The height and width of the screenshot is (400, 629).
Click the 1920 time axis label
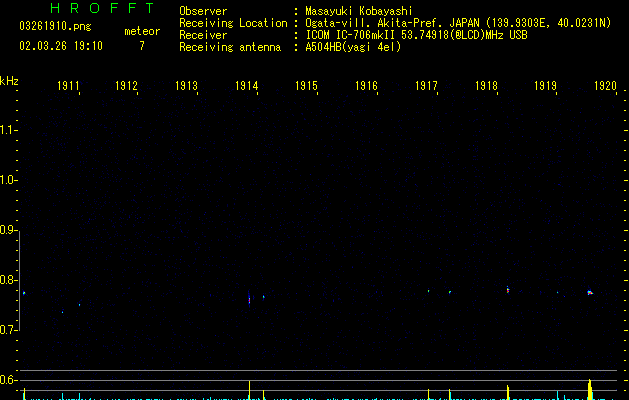[605, 86]
